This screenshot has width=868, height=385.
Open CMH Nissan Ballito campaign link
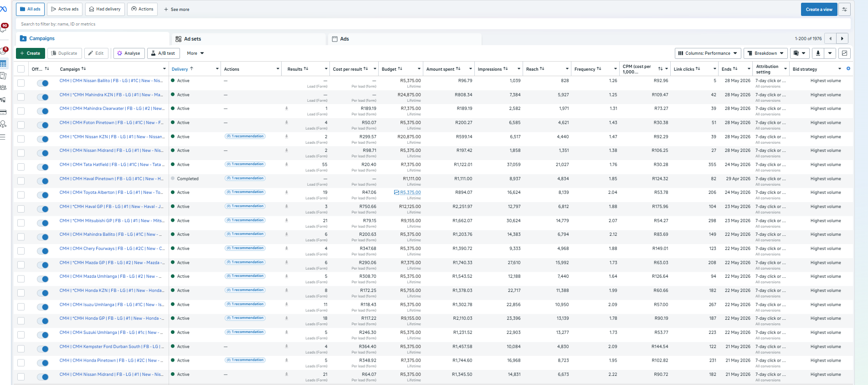(x=111, y=81)
